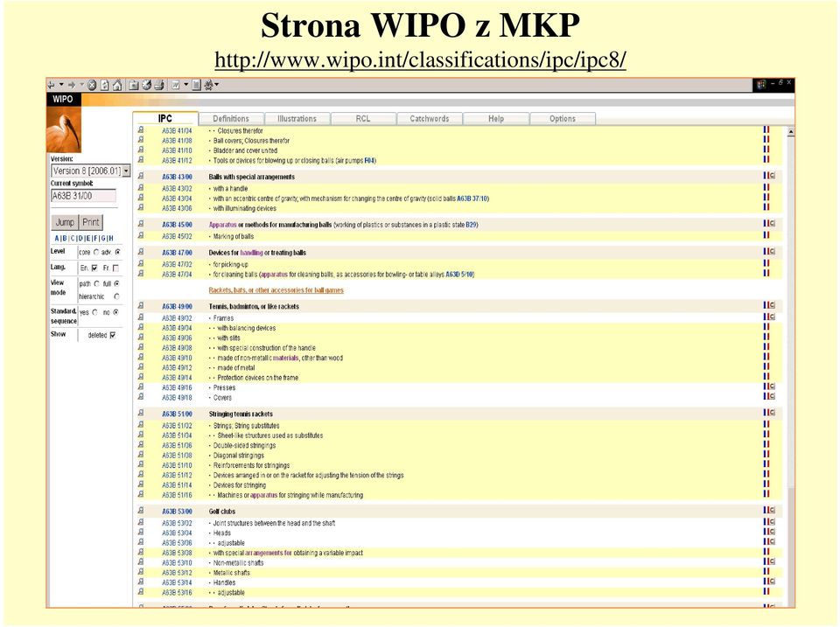
Task: Click the magnifier icon beside A63B 47/04
Action: [x=141, y=274]
